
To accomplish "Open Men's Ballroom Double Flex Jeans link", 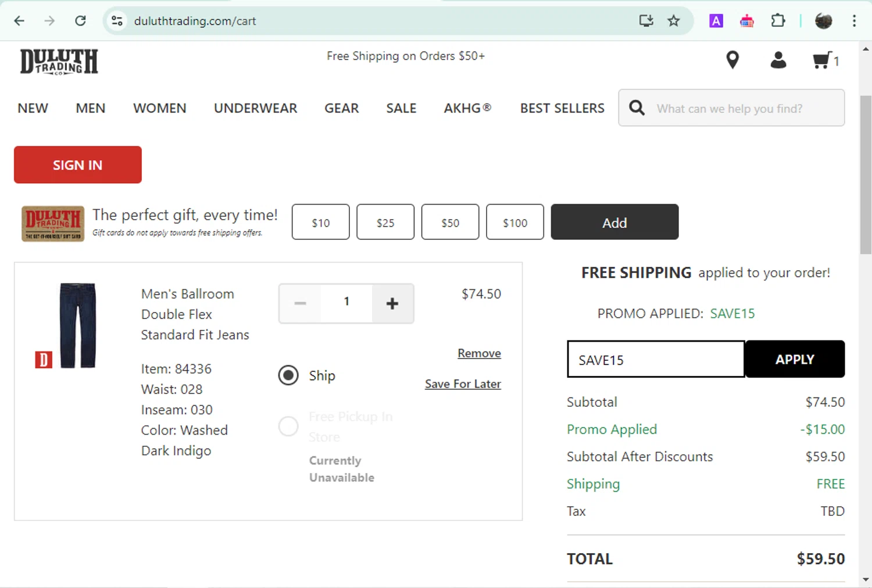I will (x=195, y=314).
